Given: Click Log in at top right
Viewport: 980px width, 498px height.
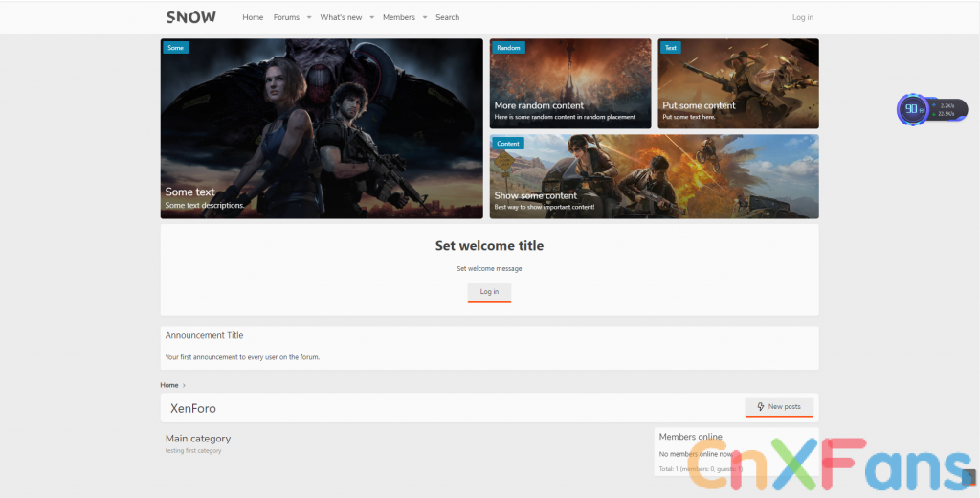Looking at the screenshot, I should 803,17.
